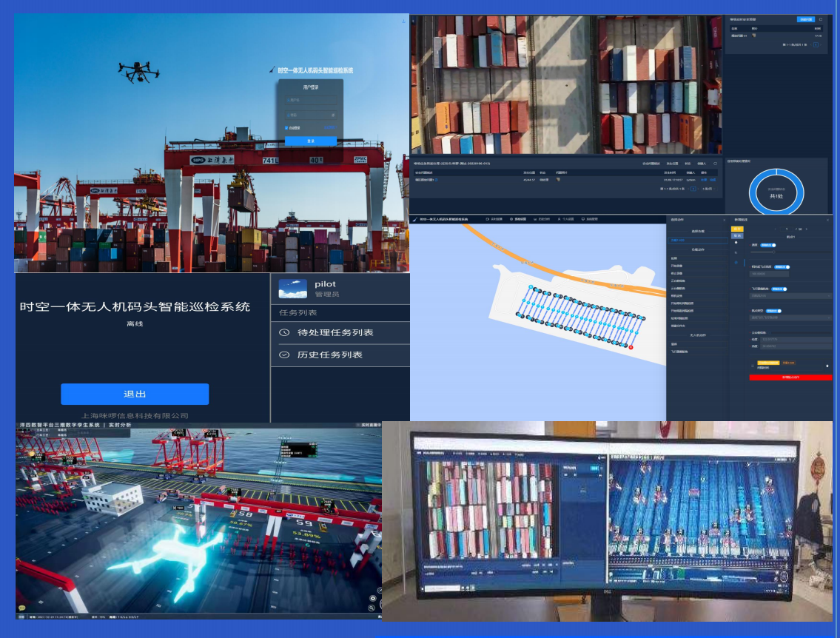Screen dimensions: 840x638
Task: Click the home icon in the waypoint side strip
Action: coord(736,243)
